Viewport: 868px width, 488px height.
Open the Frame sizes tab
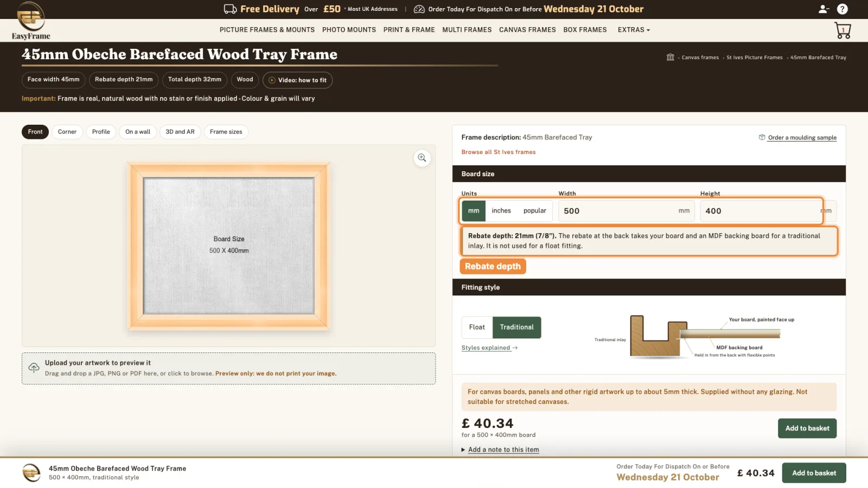pos(226,132)
